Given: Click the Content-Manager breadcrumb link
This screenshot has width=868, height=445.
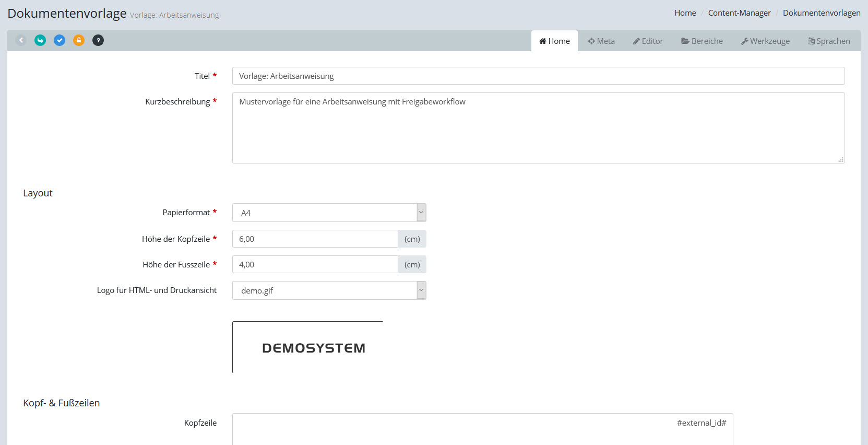Looking at the screenshot, I should pos(739,13).
